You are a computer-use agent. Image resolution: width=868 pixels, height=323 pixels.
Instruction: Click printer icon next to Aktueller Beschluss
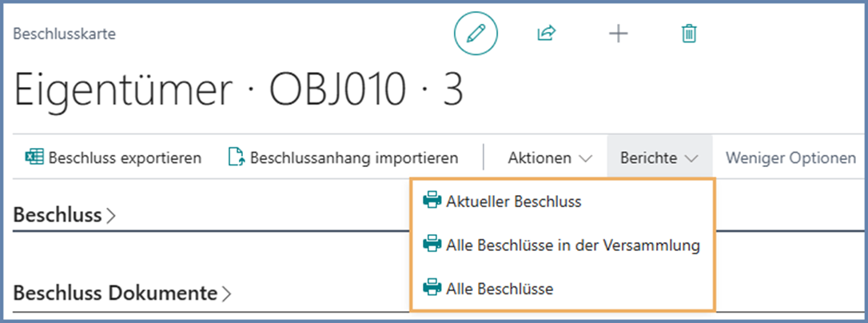coord(432,201)
